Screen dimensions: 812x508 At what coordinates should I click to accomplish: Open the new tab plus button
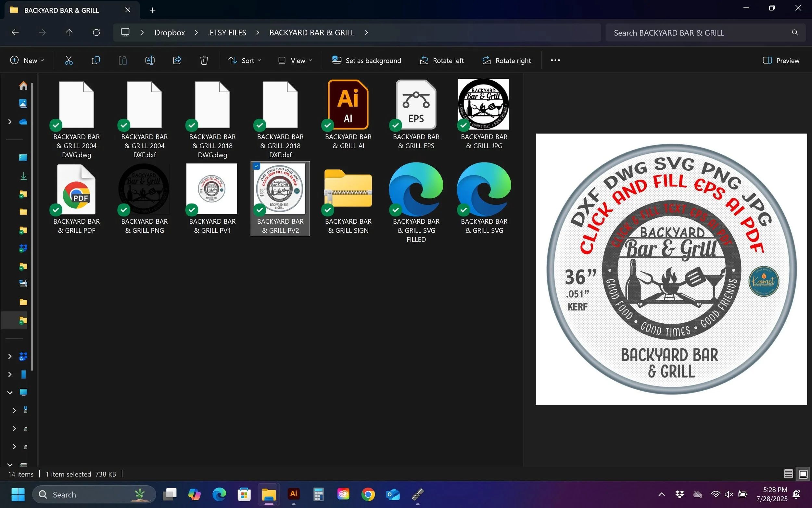152,10
